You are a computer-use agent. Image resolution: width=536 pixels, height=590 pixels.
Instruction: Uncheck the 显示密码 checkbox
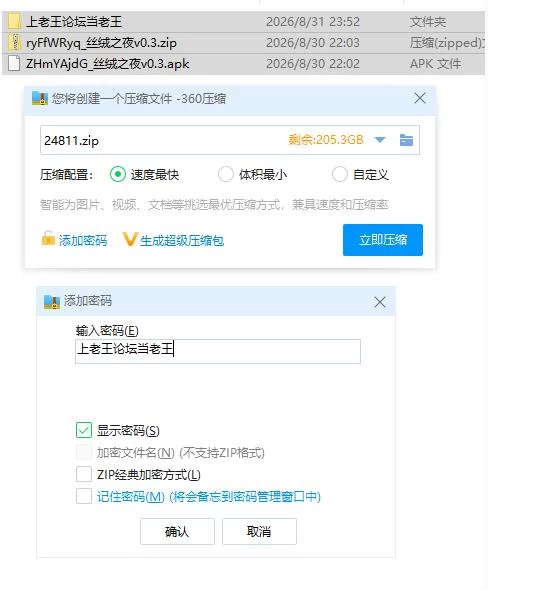tap(84, 430)
